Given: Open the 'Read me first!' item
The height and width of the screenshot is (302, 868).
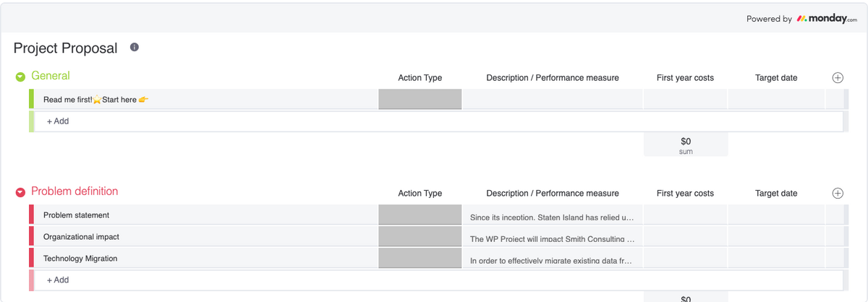Looking at the screenshot, I should [x=95, y=100].
